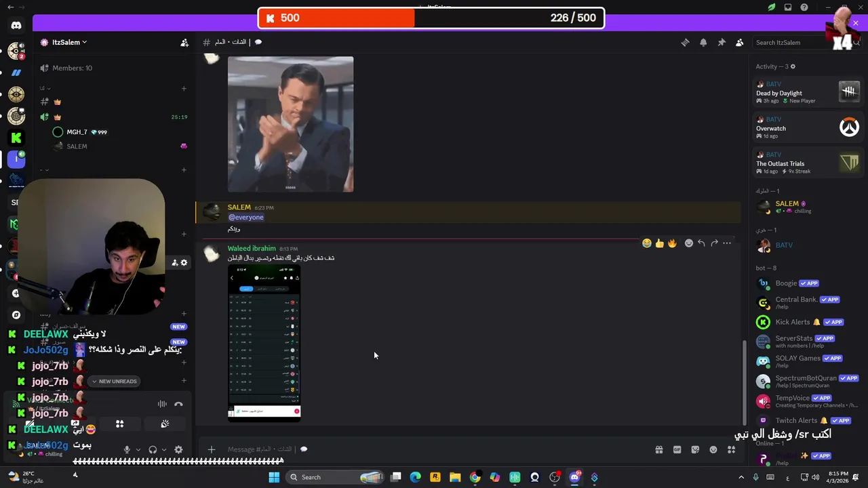Screen dimensions: 868x488
Task: Expand microphone input options arrow
Action: tap(138, 449)
